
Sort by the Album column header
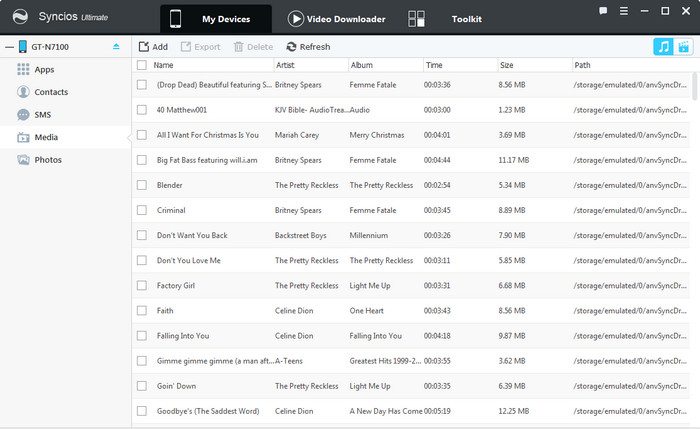pos(362,65)
